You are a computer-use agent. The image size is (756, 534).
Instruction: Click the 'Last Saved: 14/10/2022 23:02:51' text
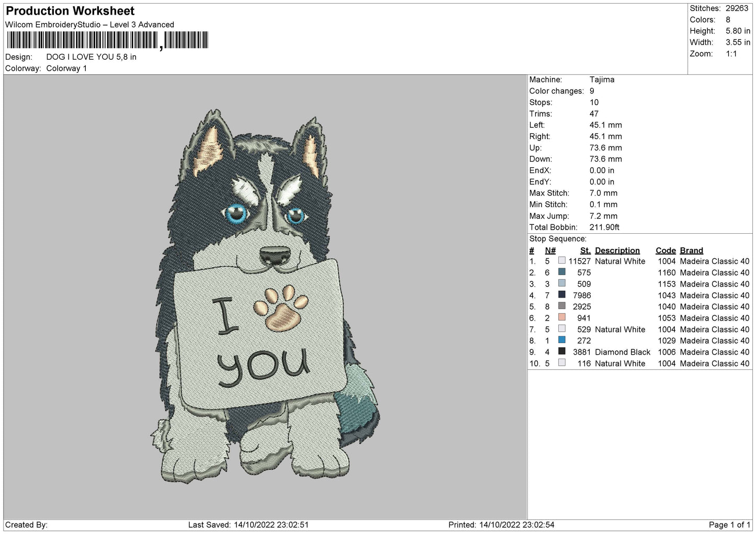pos(249,525)
